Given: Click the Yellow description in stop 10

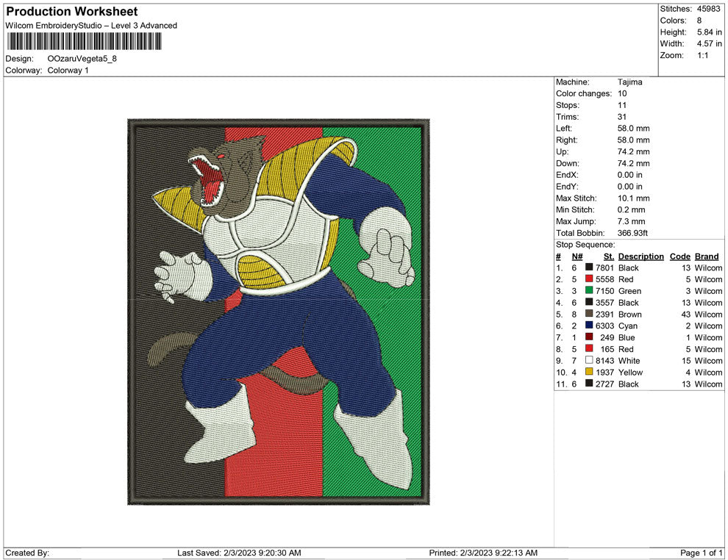Looking at the screenshot, I should [x=630, y=373].
